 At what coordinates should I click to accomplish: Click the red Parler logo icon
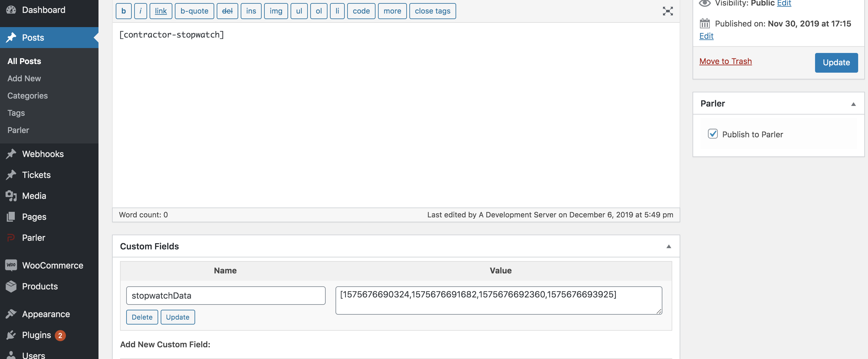[11, 237]
